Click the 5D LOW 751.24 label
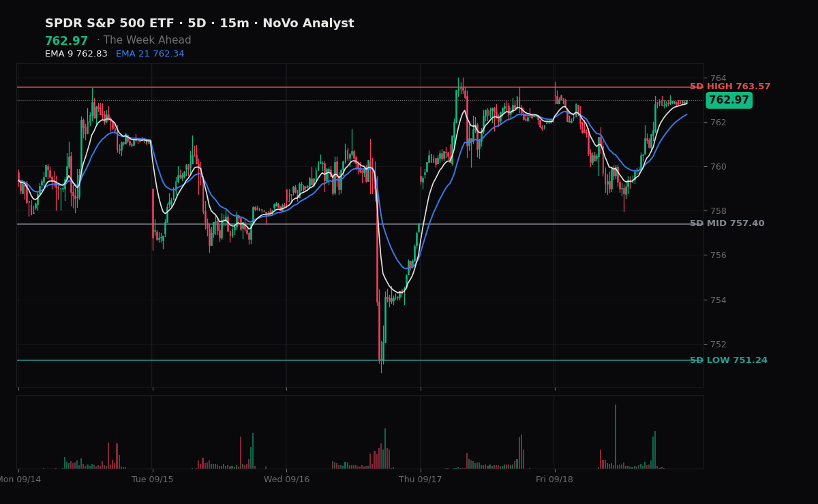 click(x=729, y=361)
